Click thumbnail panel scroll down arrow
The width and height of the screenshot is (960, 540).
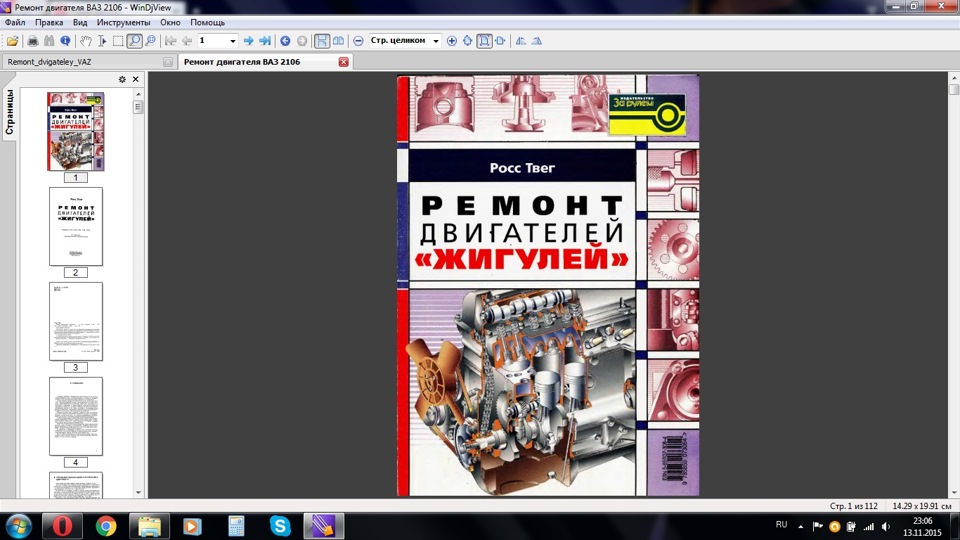pos(138,492)
